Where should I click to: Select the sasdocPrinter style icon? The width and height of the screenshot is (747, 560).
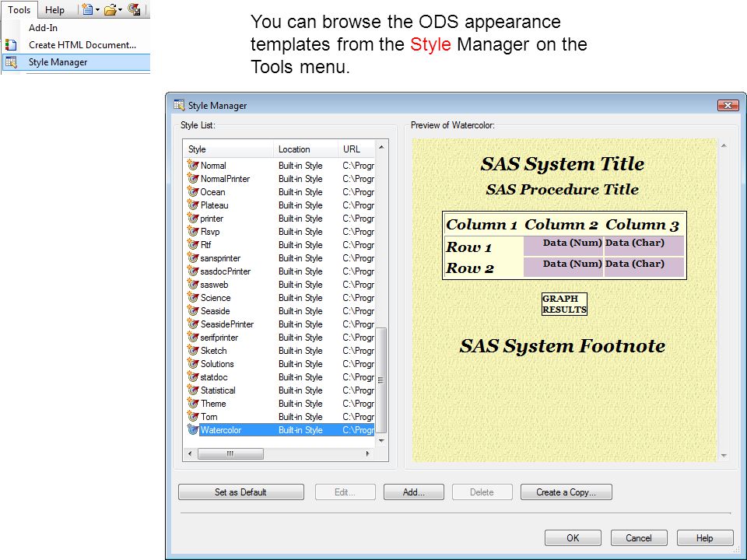[x=192, y=271]
